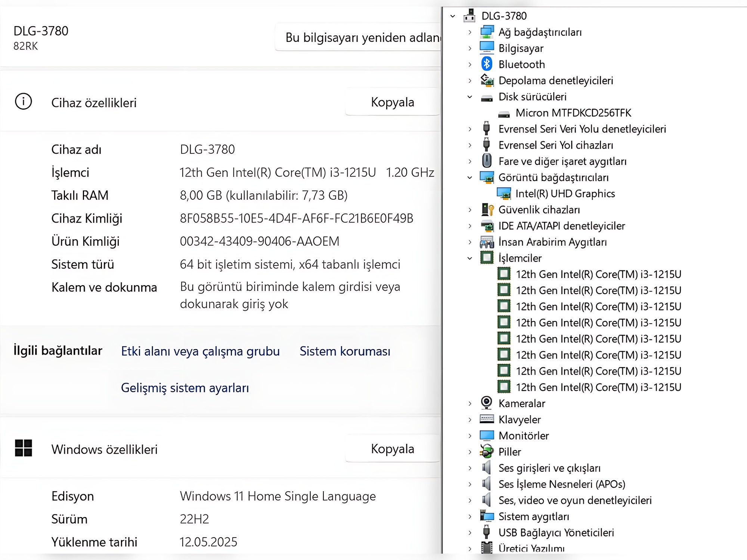Click the Sistem türü value 64 bit işletim sistemi
This screenshot has width=747, height=560.
(x=290, y=264)
